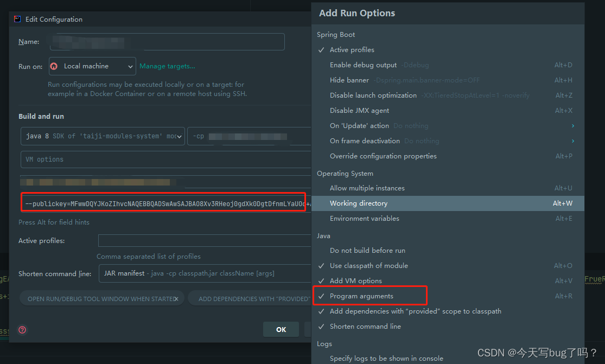Screen dimensions: 605x364
Task: Open the Shorten command line JAR manifest dropdown
Action: [x=205, y=273]
